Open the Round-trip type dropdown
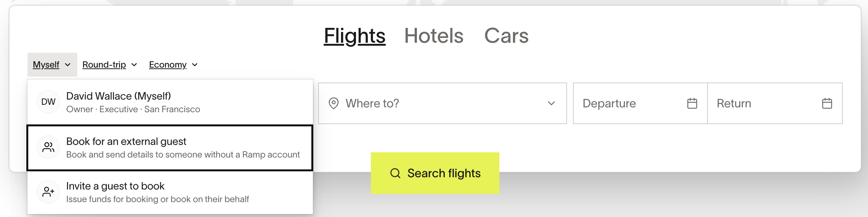The image size is (868, 217). 110,65
